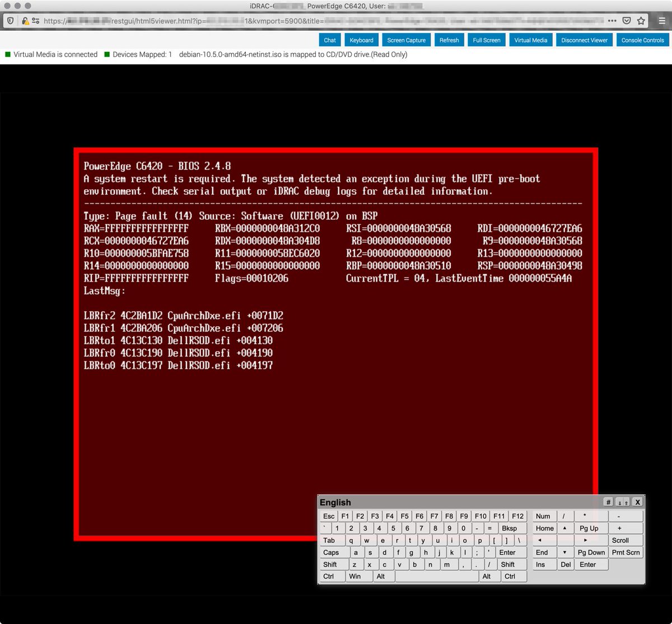Show site security lock warning info
This screenshot has height=624, width=672.
click(25, 21)
